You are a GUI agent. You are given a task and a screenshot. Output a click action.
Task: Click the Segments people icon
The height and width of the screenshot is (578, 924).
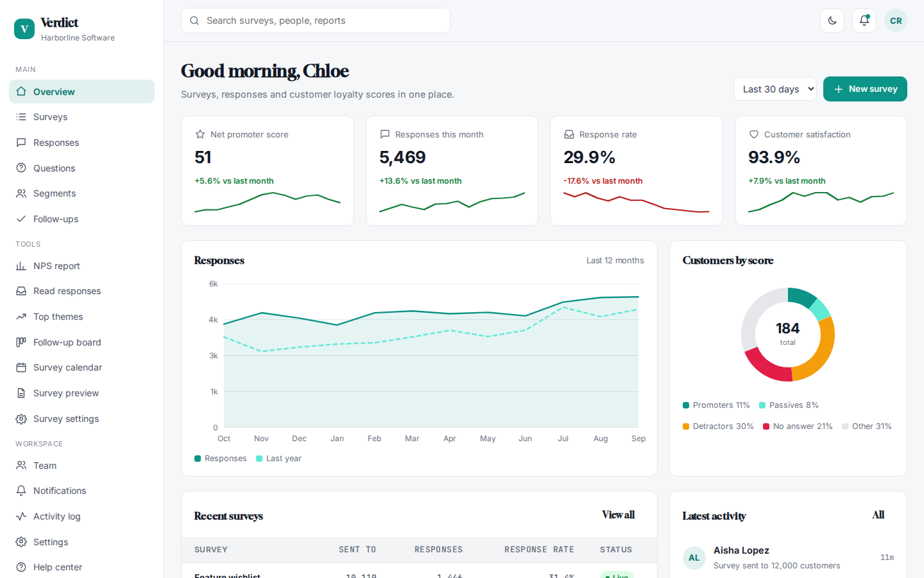tap(21, 193)
